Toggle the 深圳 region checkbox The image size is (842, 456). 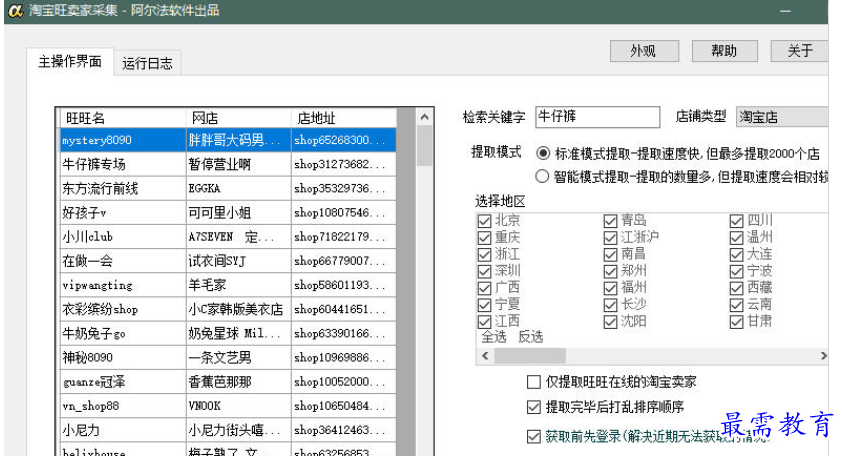[484, 271]
